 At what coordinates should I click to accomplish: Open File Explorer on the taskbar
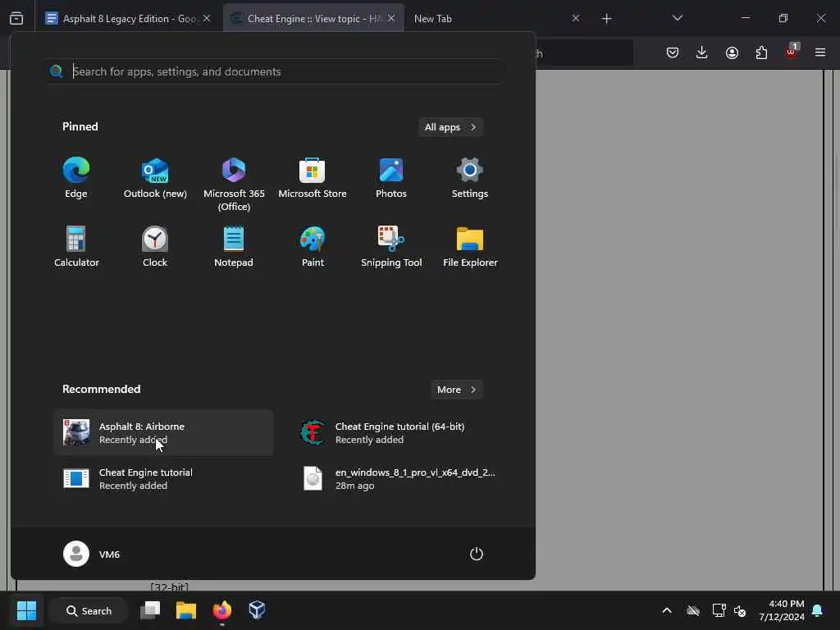[186, 610]
